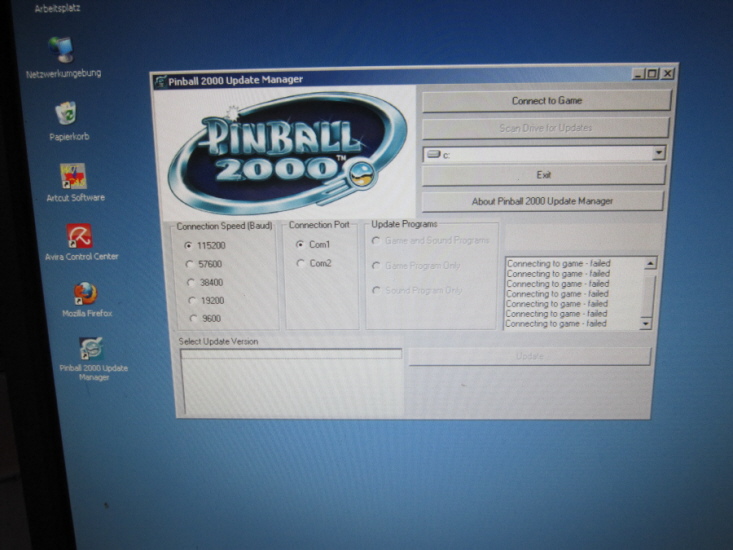Launch Artcut Software desktop shortcut

tap(73, 176)
